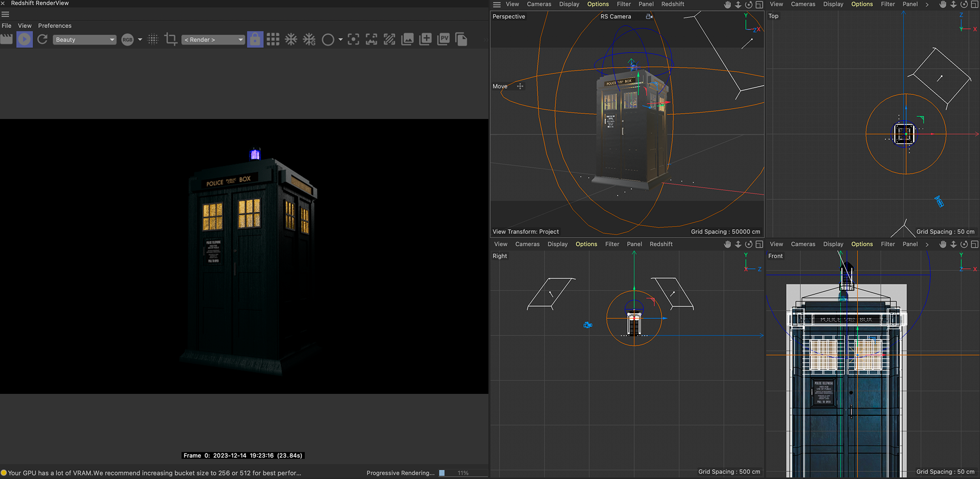
Task: Open the RenderView View menu
Action: pyautogui.click(x=24, y=26)
